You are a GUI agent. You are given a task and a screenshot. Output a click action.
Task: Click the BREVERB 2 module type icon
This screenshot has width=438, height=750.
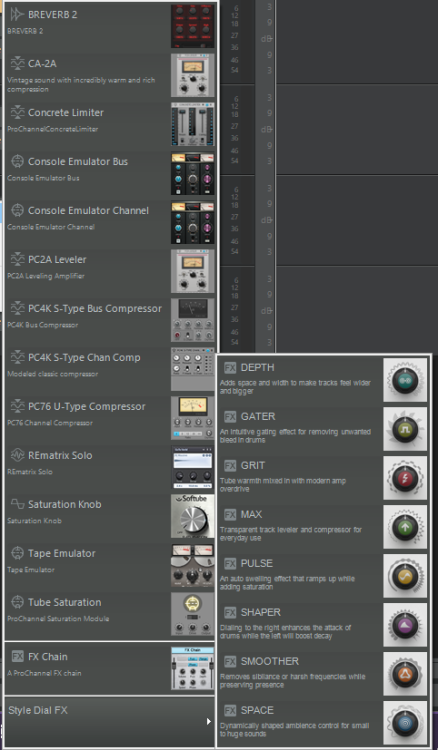click(x=17, y=14)
